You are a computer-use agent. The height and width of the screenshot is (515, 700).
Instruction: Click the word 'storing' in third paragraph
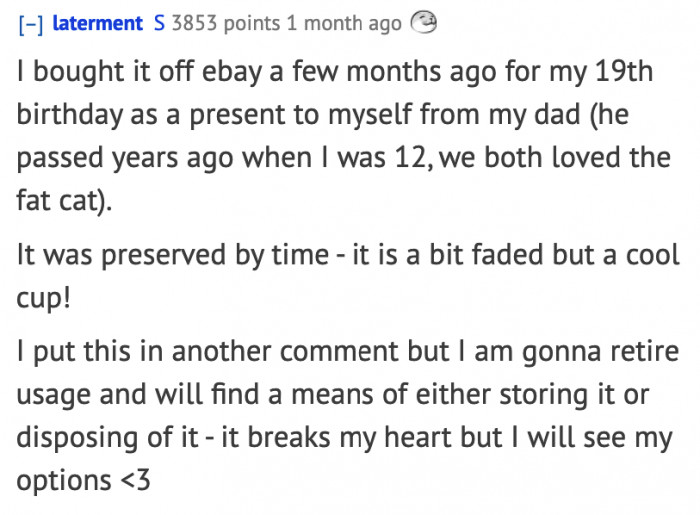555,397
